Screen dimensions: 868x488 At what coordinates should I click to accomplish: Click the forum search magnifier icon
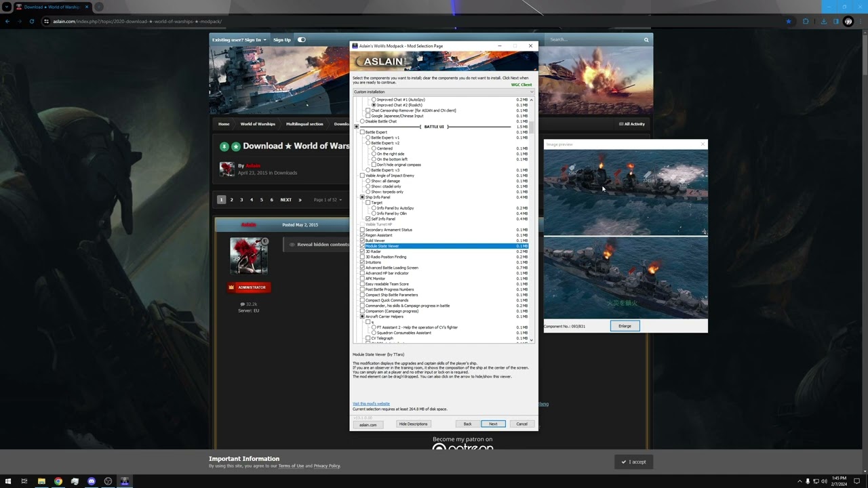pos(646,39)
